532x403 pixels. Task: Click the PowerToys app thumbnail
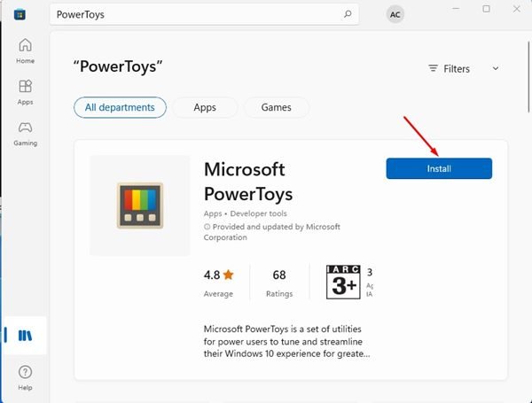coord(140,205)
